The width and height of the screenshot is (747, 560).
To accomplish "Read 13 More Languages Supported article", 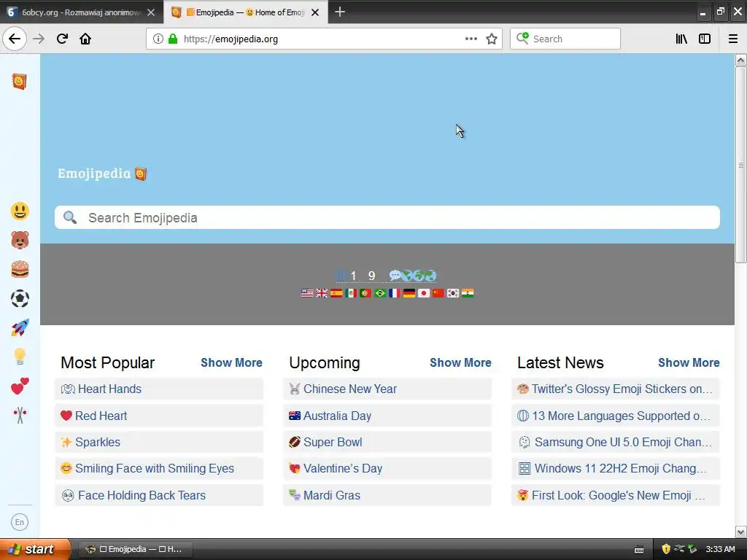I will (616, 416).
